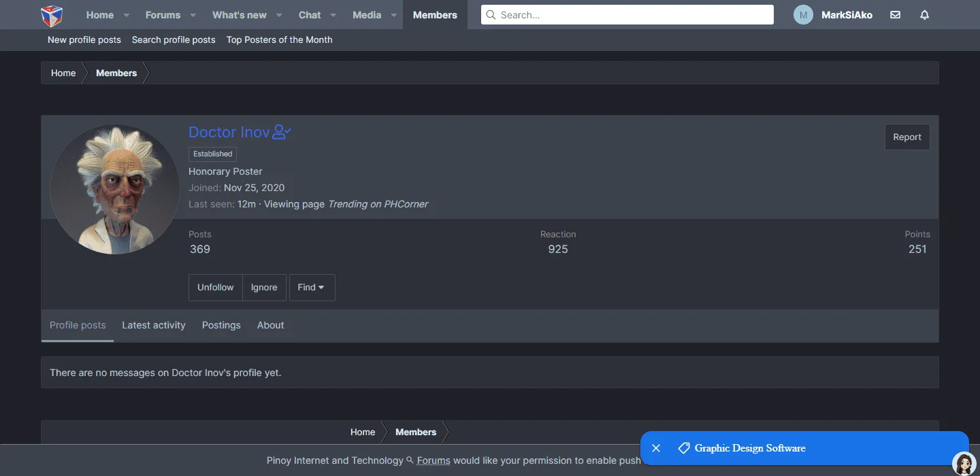
Task: Open New profile posts link
Action: click(84, 40)
